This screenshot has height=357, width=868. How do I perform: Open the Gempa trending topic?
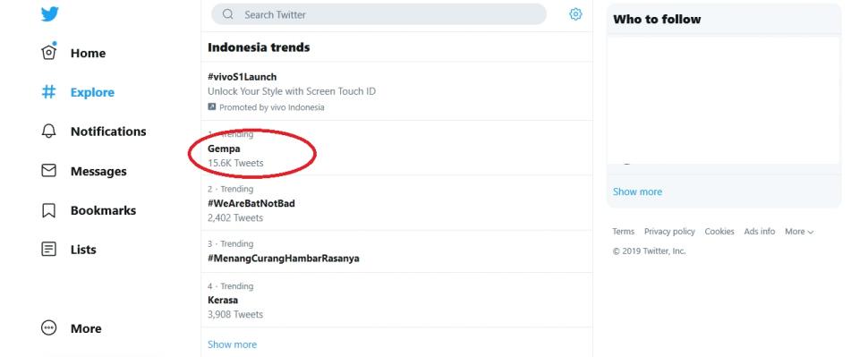pyautogui.click(x=396, y=149)
